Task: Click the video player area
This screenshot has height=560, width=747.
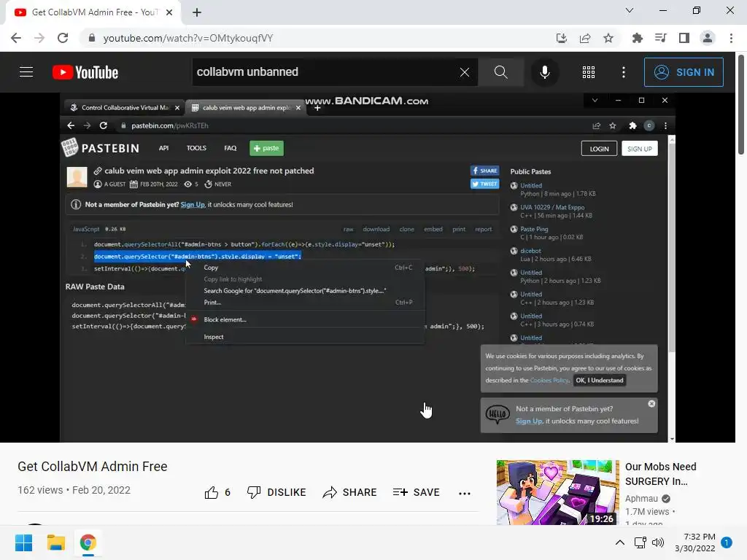Action: pos(368,268)
